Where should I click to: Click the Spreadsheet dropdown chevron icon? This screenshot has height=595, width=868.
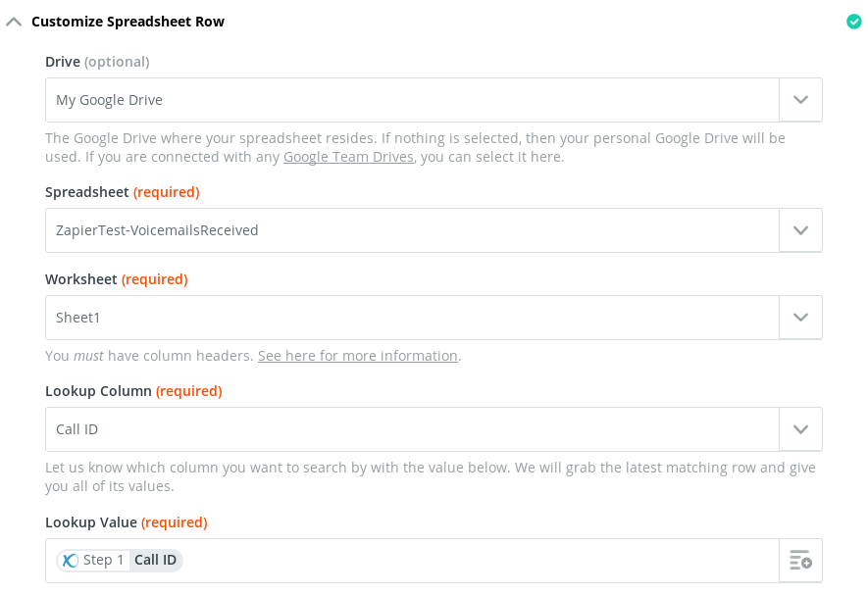(x=800, y=229)
